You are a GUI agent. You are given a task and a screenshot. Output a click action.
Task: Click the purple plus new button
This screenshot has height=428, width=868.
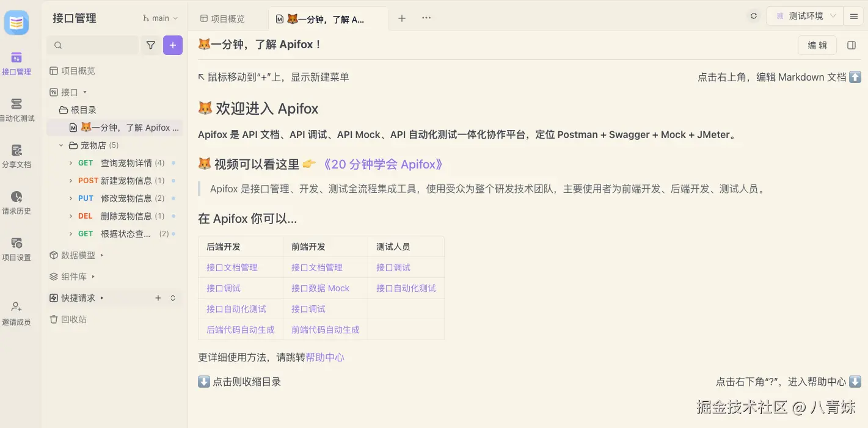pyautogui.click(x=173, y=45)
